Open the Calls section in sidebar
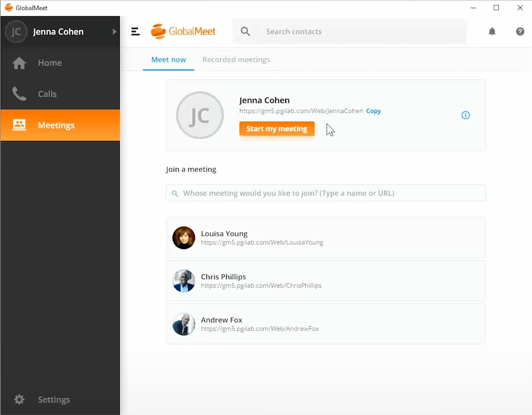 (47, 94)
